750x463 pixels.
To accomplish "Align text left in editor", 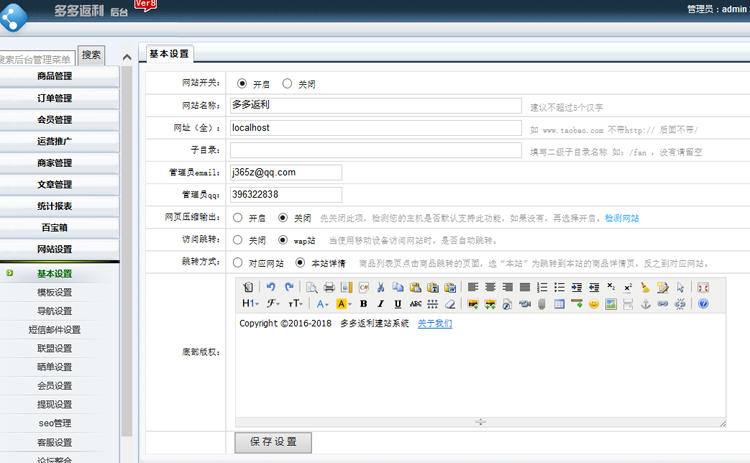I will click(473, 287).
